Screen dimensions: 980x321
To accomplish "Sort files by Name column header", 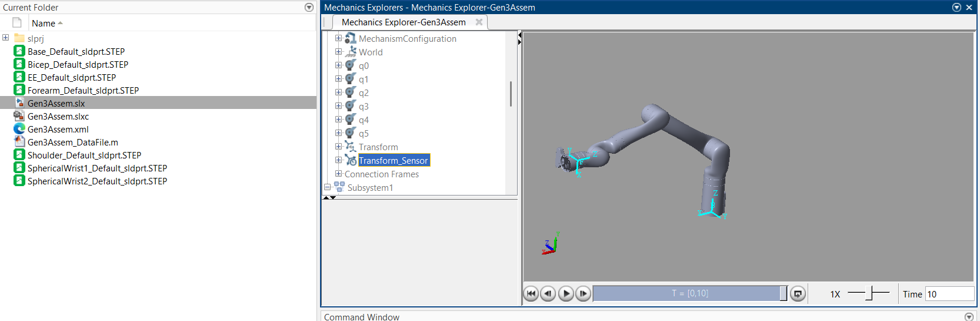I will 44,24.
